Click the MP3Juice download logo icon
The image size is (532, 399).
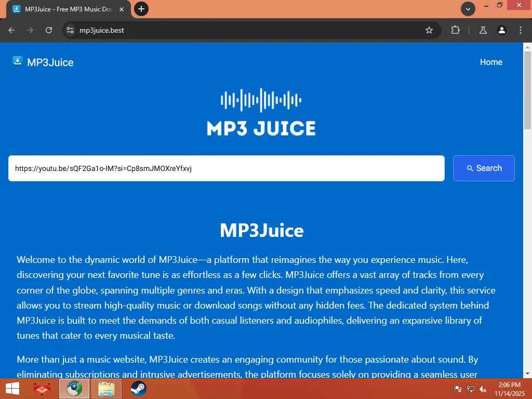click(x=17, y=61)
